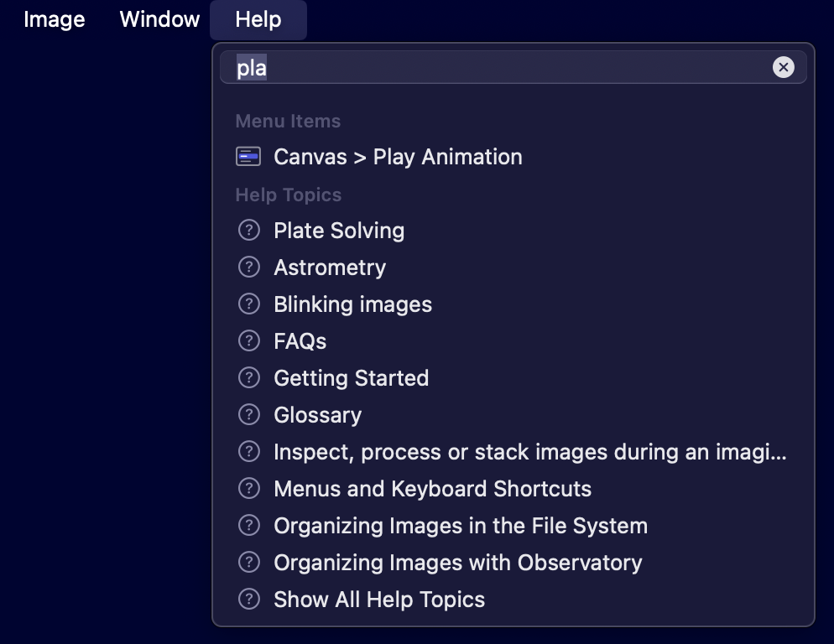Close the open Help menu
Image resolution: width=834 pixels, height=644 pixels.
[x=258, y=19]
